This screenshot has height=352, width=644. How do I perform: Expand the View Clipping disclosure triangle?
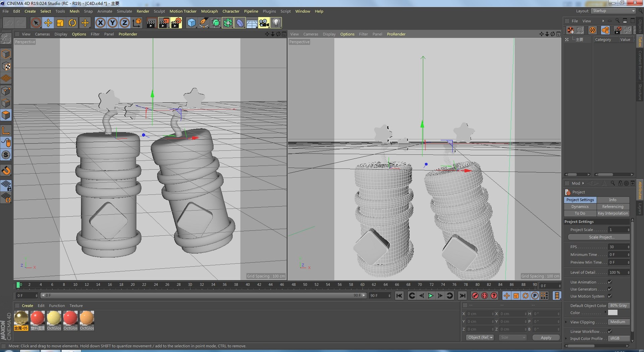(x=566, y=322)
